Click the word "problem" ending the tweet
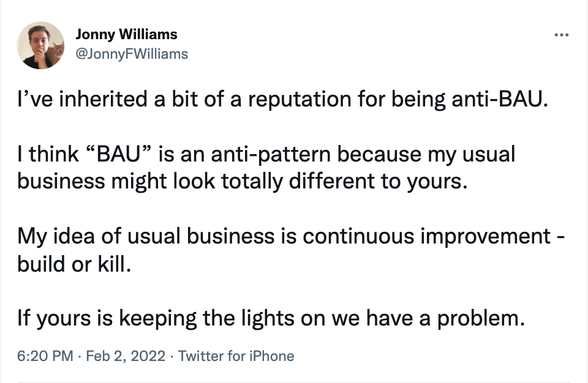588x383 pixels. pos(478,319)
